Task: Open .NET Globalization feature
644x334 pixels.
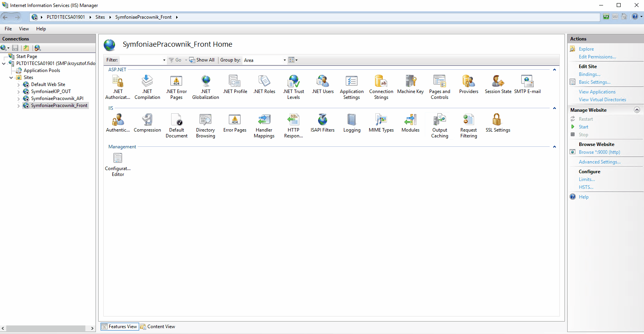Action: (x=206, y=87)
